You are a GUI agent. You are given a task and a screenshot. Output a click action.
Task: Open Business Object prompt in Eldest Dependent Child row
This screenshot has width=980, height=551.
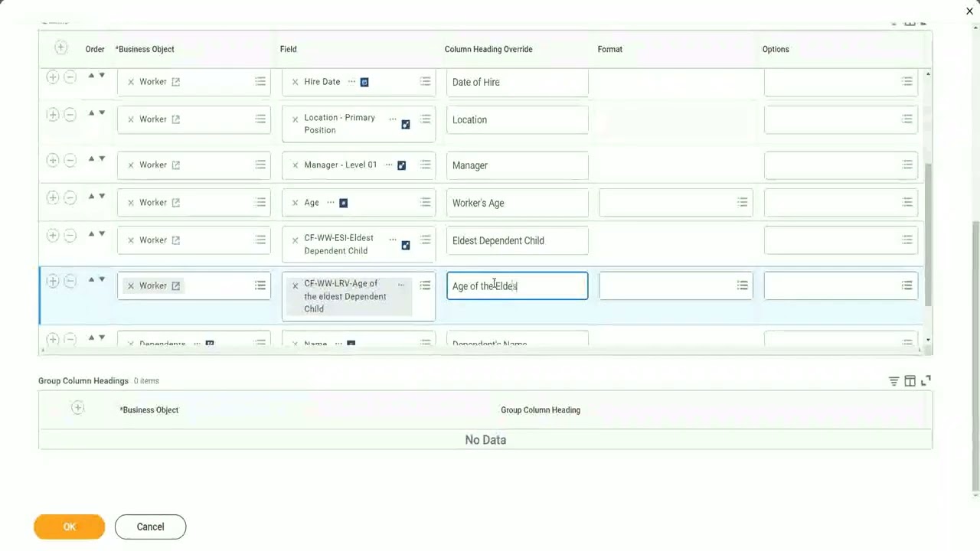260,240
